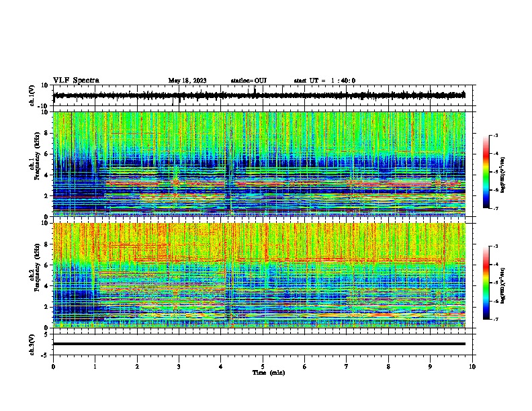This screenshot has height=411, width=532.
Task: Click time axis tick label "9"
Action: coord(430,367)
